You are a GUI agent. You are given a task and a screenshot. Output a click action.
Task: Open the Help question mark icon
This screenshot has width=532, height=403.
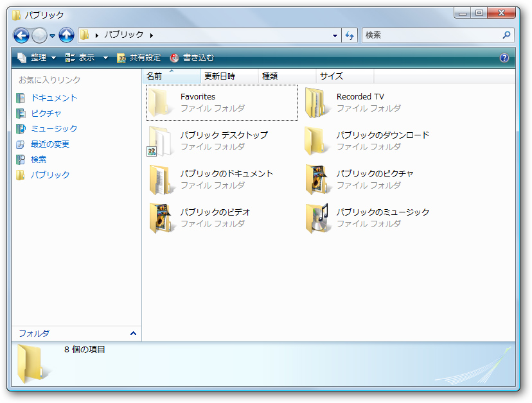[504, 58]
